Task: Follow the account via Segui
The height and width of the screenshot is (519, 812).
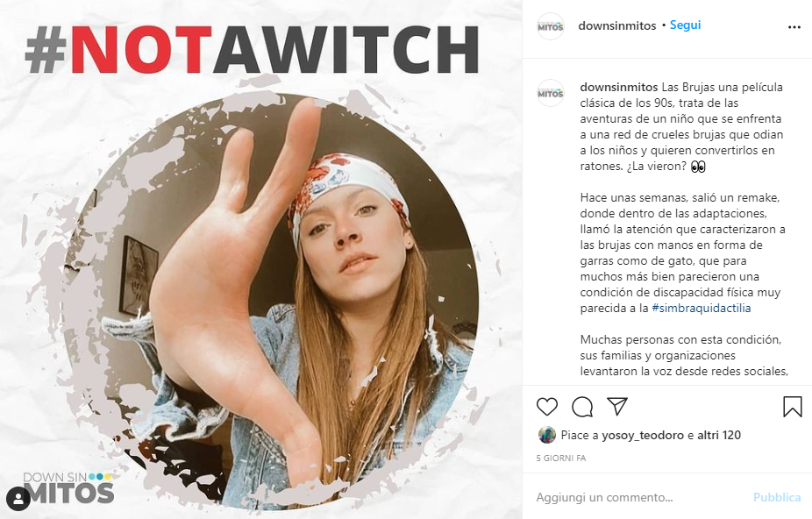Action: [685, 25]
